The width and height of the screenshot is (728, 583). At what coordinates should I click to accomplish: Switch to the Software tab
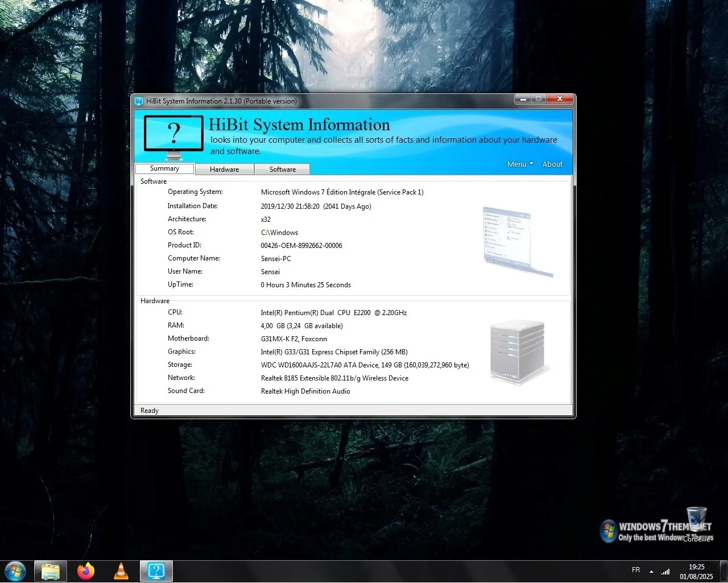[282, 169]
